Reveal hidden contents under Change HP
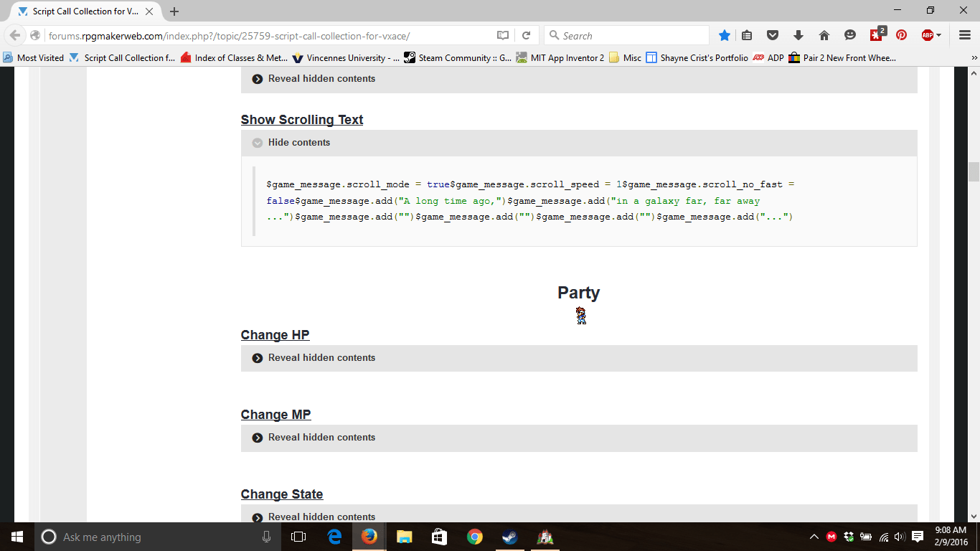The width and height of the screenshot is (980, 551). 321,357
